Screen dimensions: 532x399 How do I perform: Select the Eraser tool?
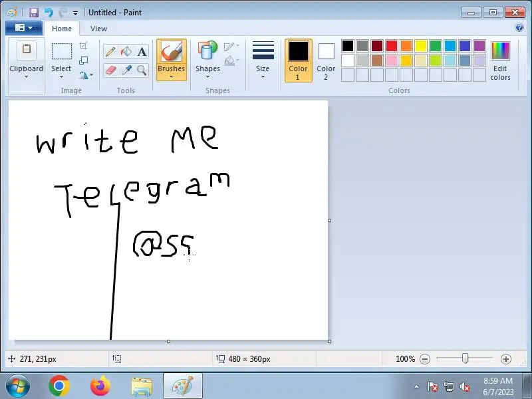110,70
